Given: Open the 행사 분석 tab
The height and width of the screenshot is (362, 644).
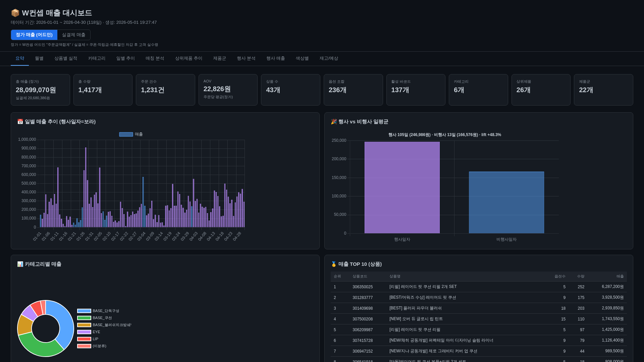Looking at the screenshot, I should click(x=246, y=58).
